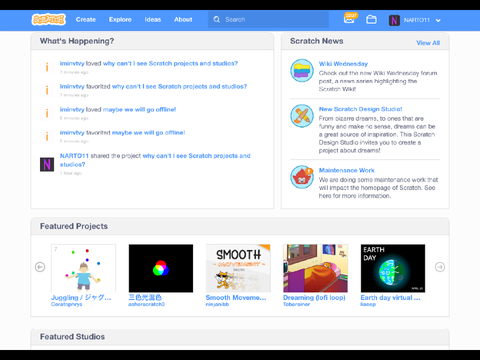Image resolution: width=480 pixels, height=360 pixels.
Task: Open the Create menu item
Action: [x=86, y=20]
